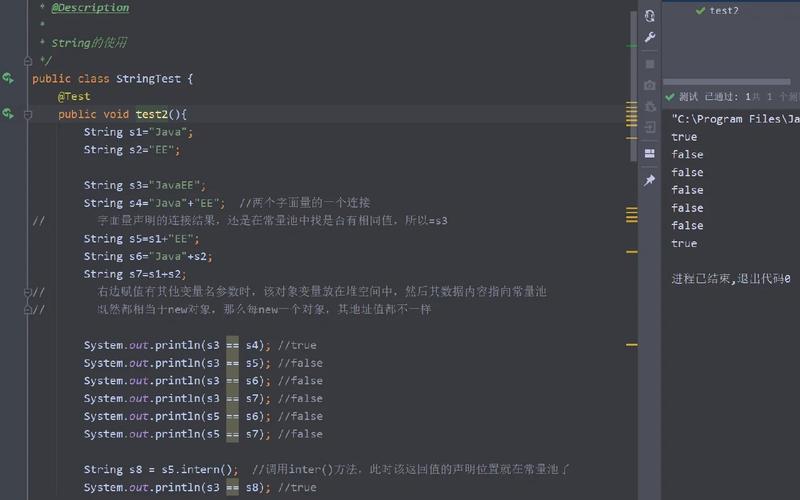Click the line String s1="Java";
The image size is (800, 500).
tap(138, 132)
